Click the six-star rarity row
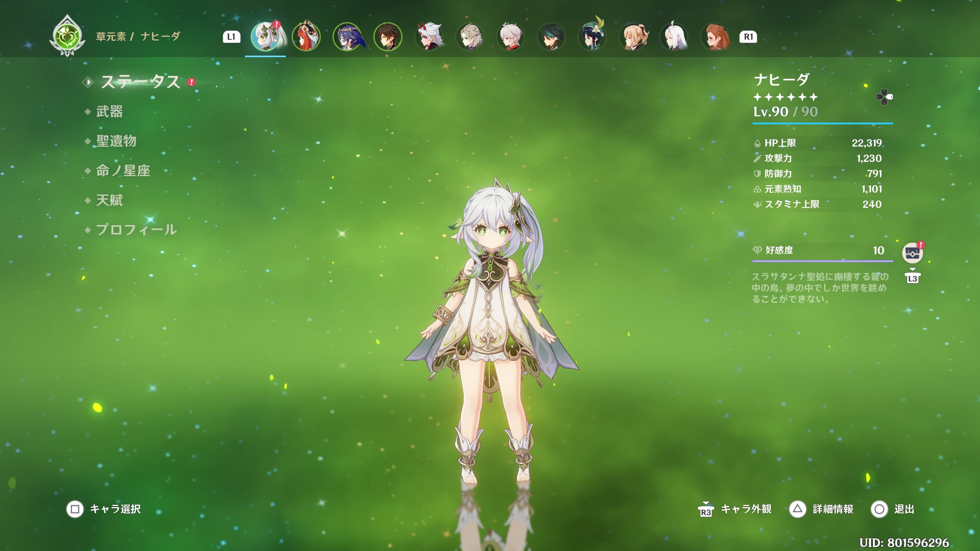The image size is (980, 551). (785, 97)
